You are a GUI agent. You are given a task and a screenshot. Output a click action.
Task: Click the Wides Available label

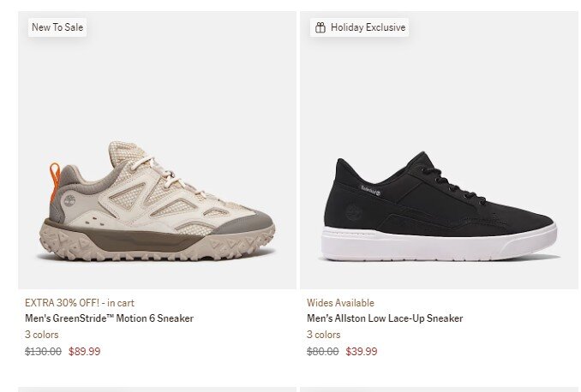pos(340,302)
